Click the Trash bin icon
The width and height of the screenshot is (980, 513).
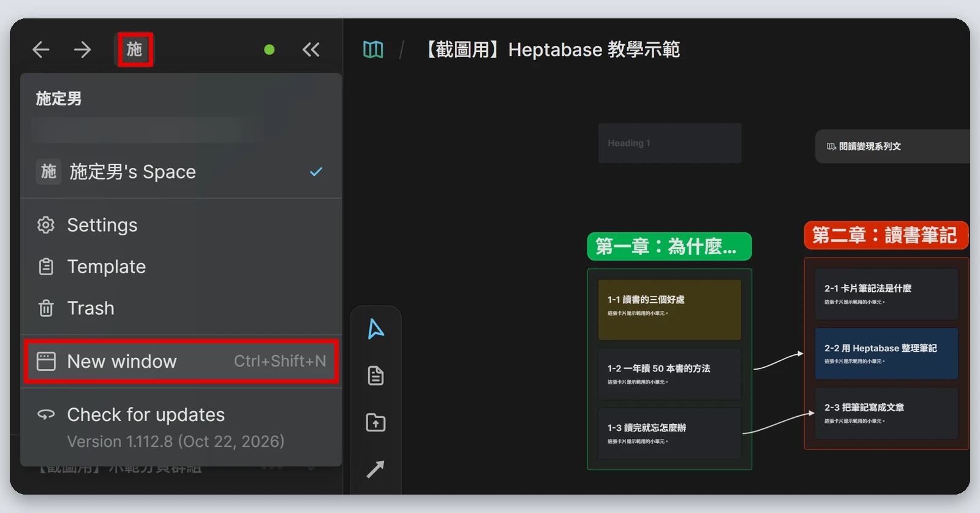tap(46, 308)
